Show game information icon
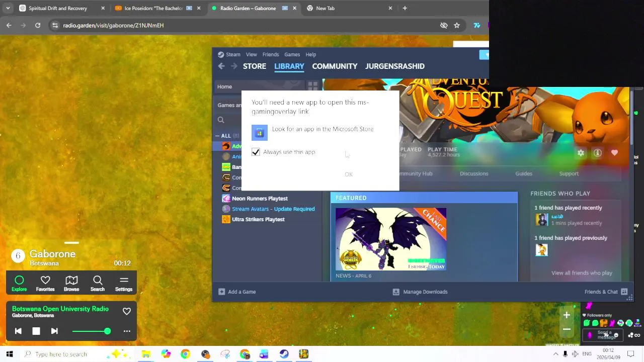The height and width of the screenshot is (362, 644). point(598,153)
